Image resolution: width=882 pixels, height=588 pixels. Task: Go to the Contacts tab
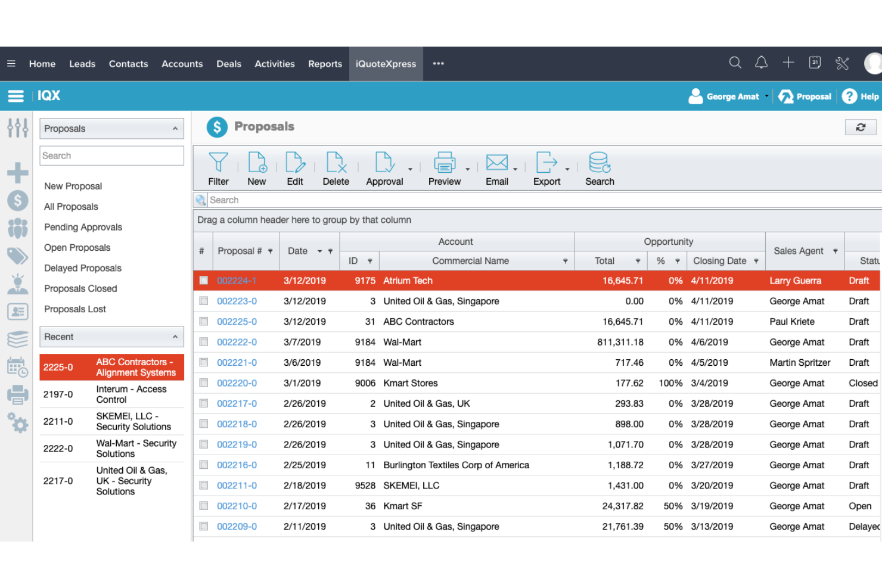pos(128,64)
